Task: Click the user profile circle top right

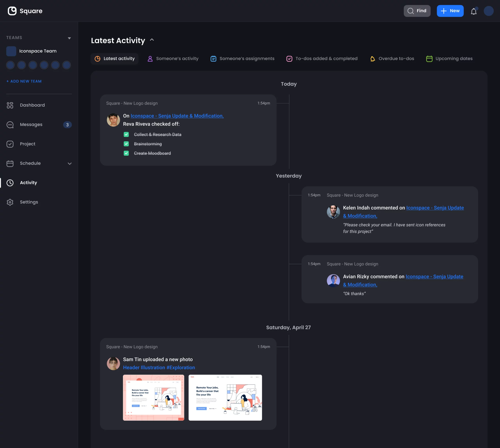Action: [488, 11]
